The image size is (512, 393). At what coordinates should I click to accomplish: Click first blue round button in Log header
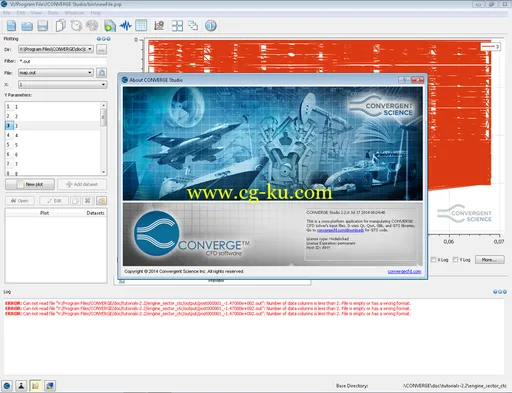[495, 292]
